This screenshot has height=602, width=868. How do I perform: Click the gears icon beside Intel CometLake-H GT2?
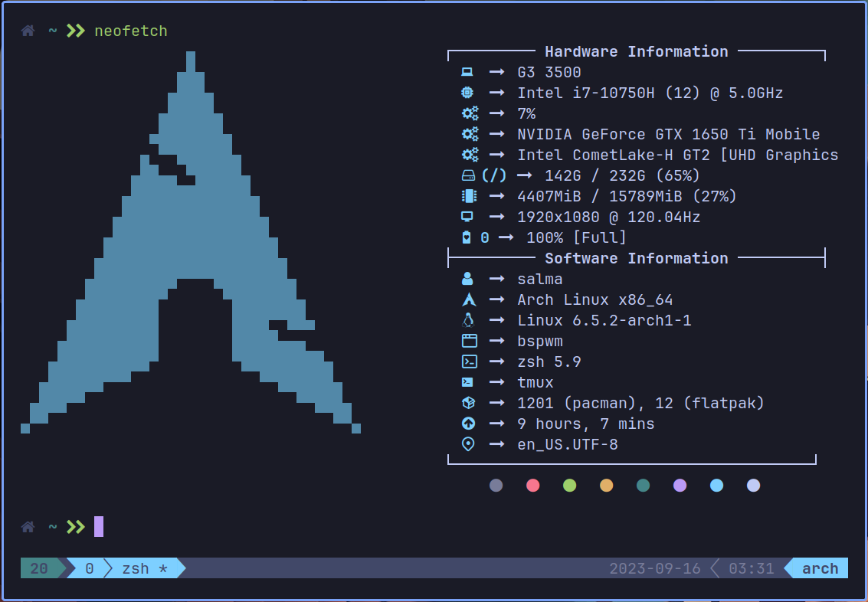point(470,155)
